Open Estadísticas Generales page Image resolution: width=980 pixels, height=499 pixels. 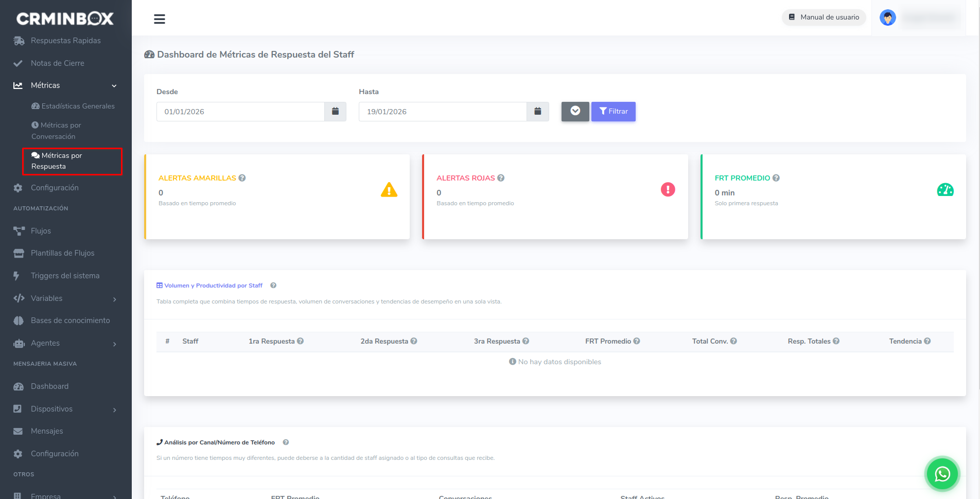tap(78, 106)
